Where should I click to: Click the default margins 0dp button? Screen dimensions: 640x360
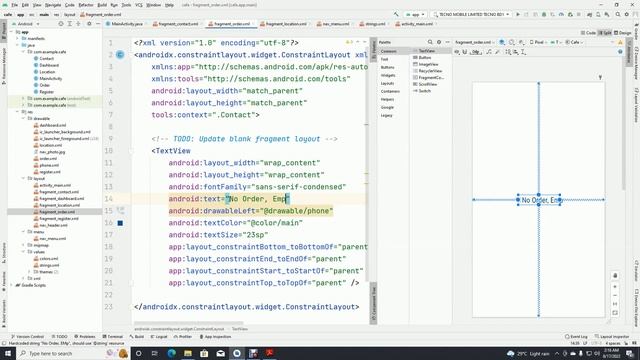pos(476,52)
